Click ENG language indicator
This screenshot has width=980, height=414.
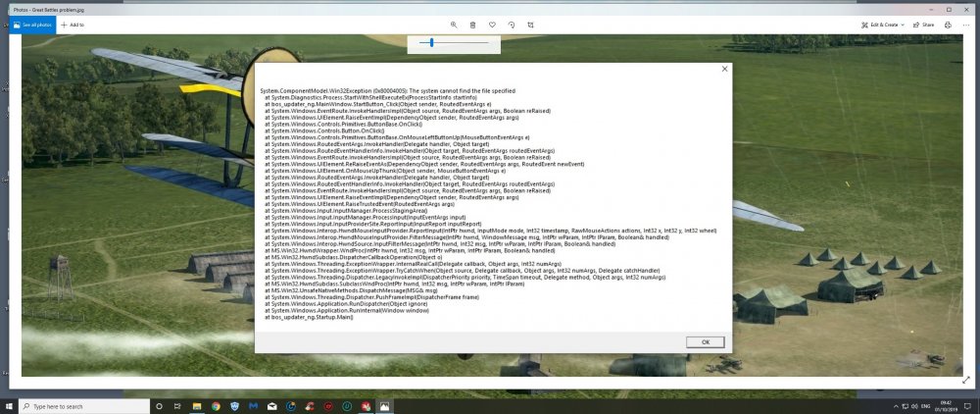click(928, 406)
